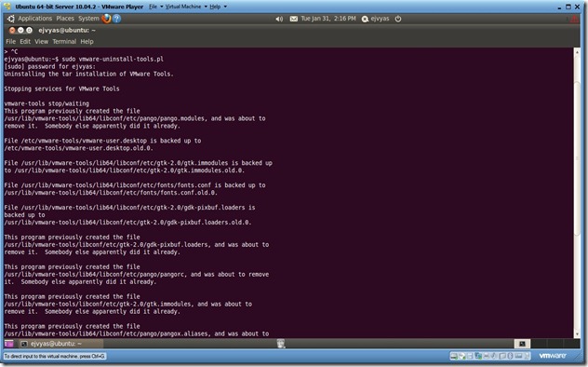Select ejvyas@ubuntu taskbar window button
588x367 pixels.
tap(60, 344)
